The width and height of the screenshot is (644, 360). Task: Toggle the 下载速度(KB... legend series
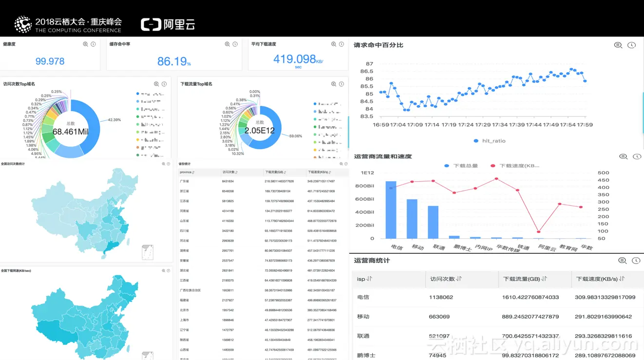point(514,166)
